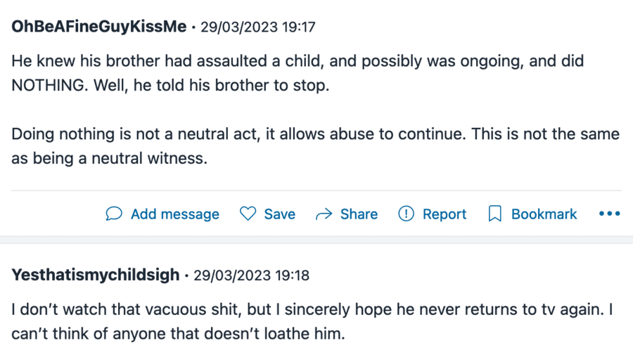
Task: Click the heart icon to save post
Action: [248, 214]
